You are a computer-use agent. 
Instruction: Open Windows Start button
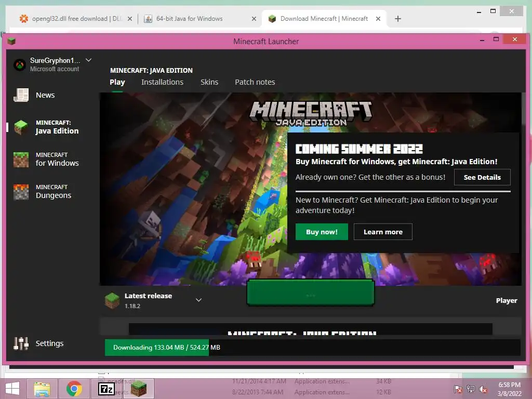[x=12, y=389]
